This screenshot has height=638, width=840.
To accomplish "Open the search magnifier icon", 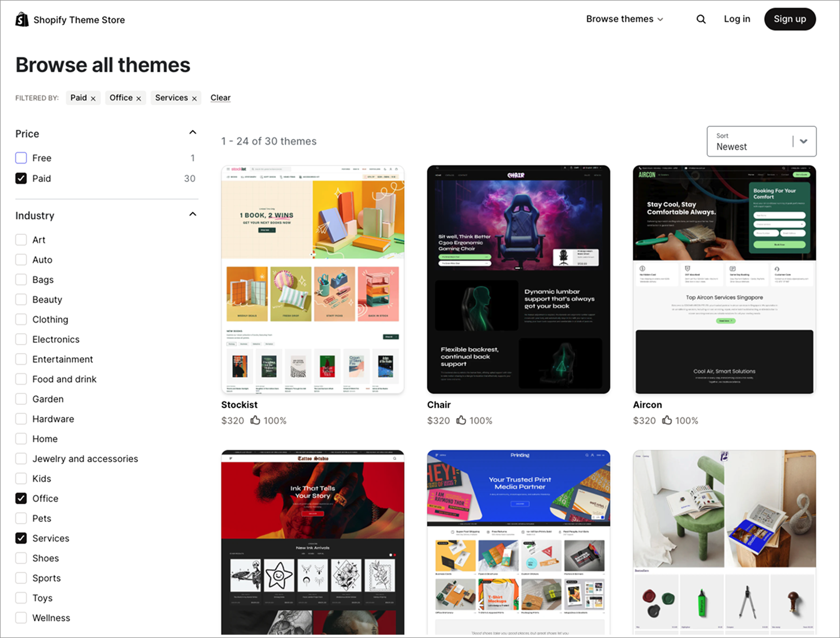I will pyautogui.click(x=701, y=19).
